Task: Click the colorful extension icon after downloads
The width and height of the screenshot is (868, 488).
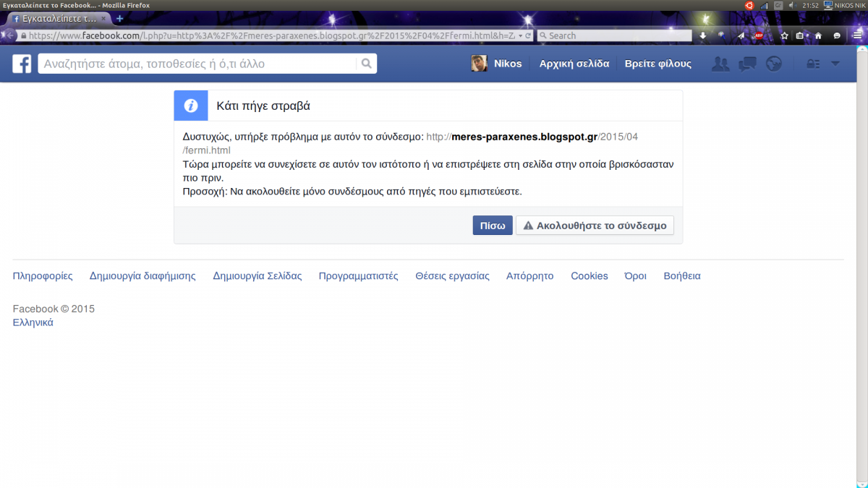Action: coord(721,35)
